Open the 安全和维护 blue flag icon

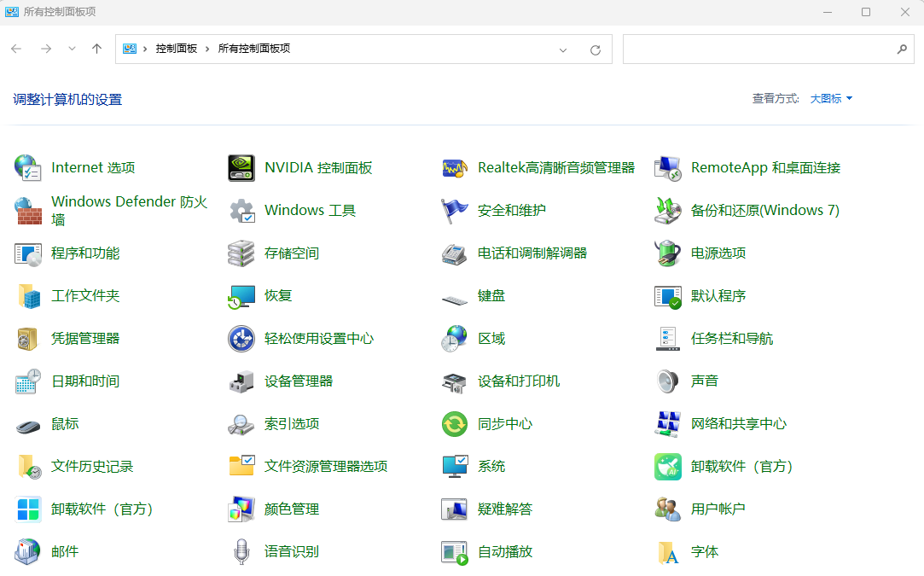click(x=455, y=211)
